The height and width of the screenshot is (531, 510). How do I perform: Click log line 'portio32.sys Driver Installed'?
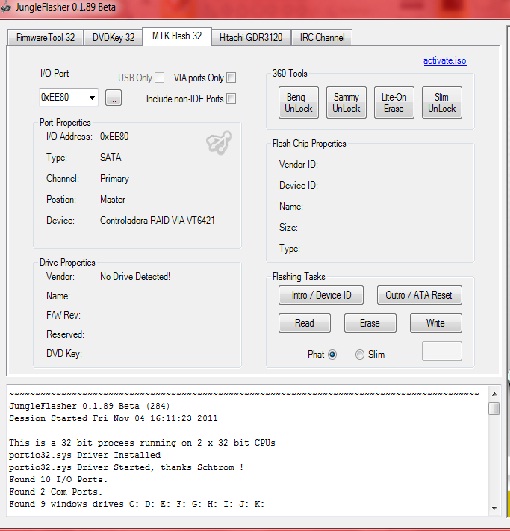(x=85, y=455)
